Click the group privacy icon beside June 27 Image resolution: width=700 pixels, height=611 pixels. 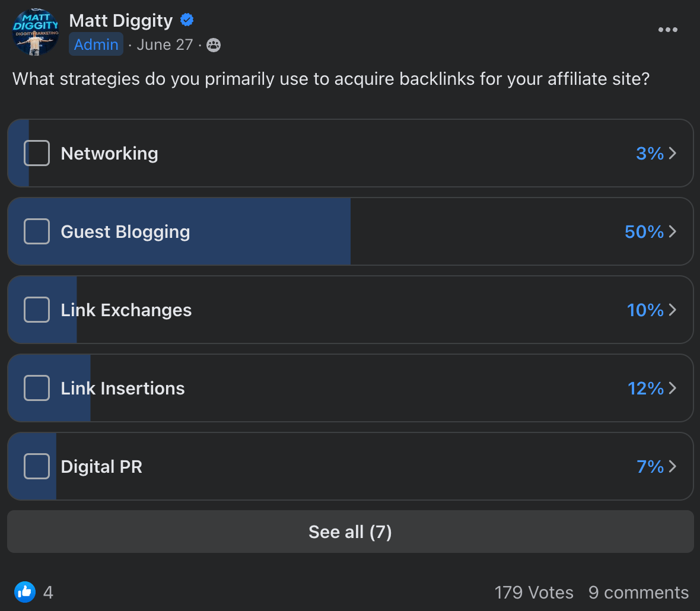tap(213, 44)
